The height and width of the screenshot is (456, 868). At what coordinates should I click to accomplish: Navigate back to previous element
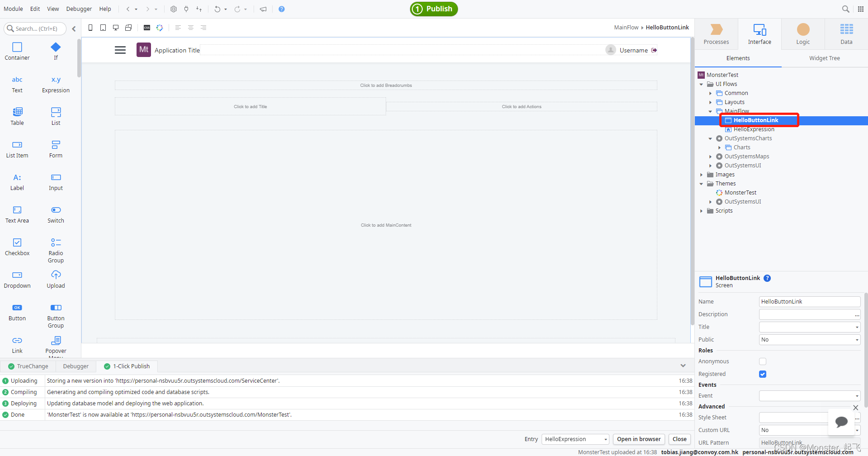click(128, 9)
